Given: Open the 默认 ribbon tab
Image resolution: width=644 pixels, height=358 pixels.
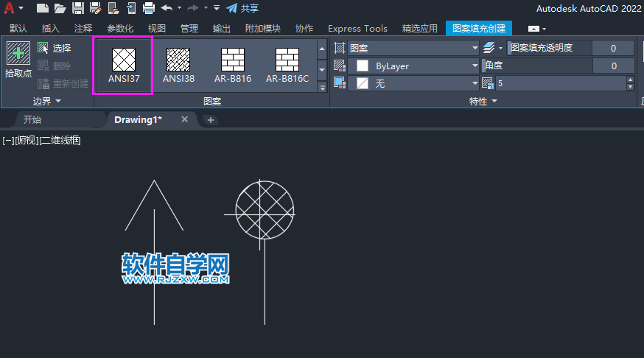Looking at the screenshot, I should (x=18, y=28).
